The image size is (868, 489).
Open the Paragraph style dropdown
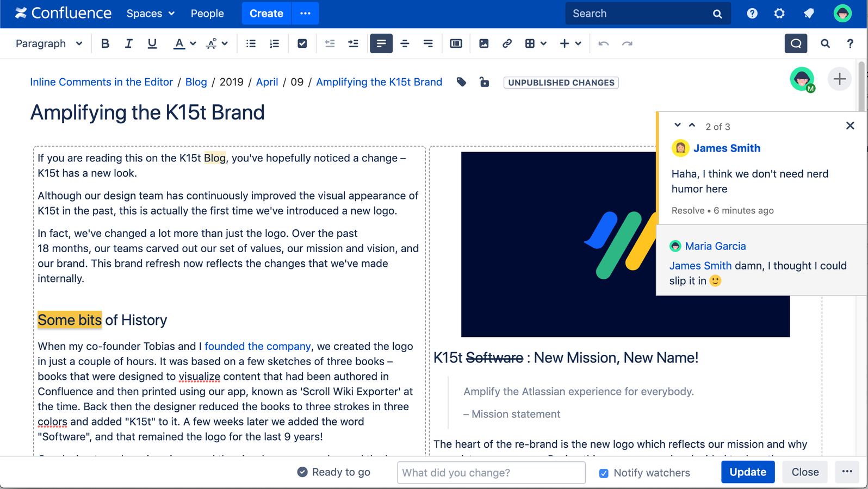49,43
